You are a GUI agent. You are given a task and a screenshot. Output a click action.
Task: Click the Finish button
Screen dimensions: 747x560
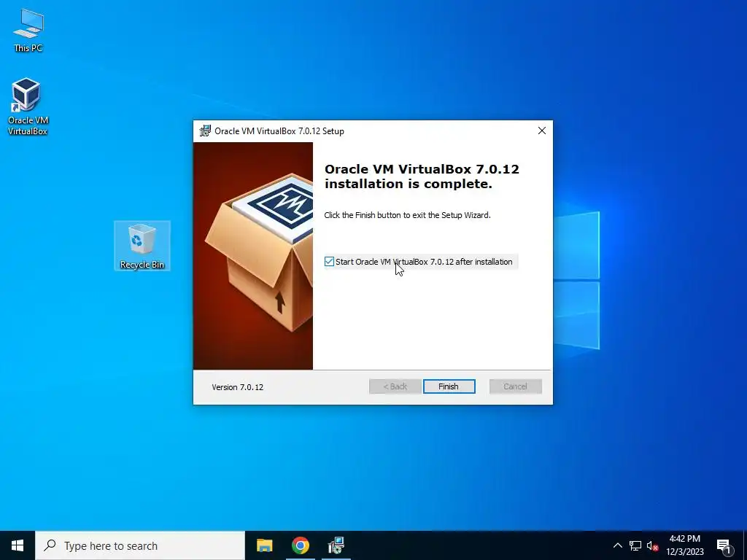[449, 386]
